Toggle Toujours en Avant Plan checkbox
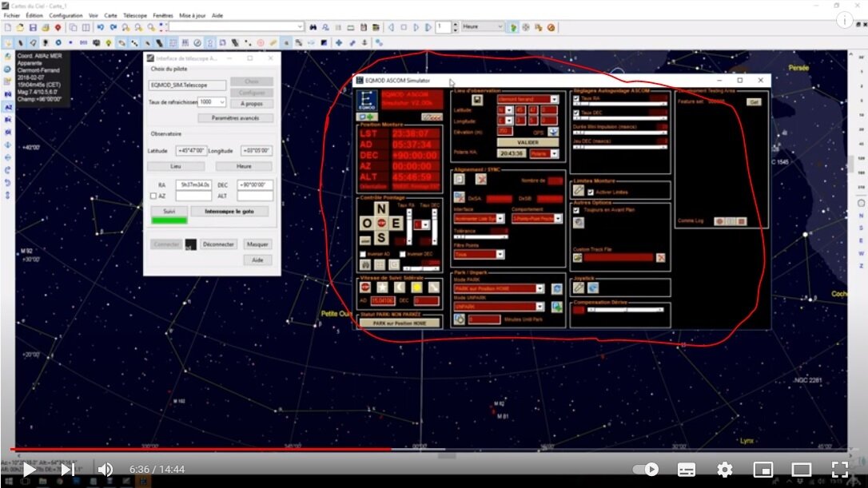Image resolution: width=868 pixels, height=488 pixels. pyautogui.click(x=576, y=210)
